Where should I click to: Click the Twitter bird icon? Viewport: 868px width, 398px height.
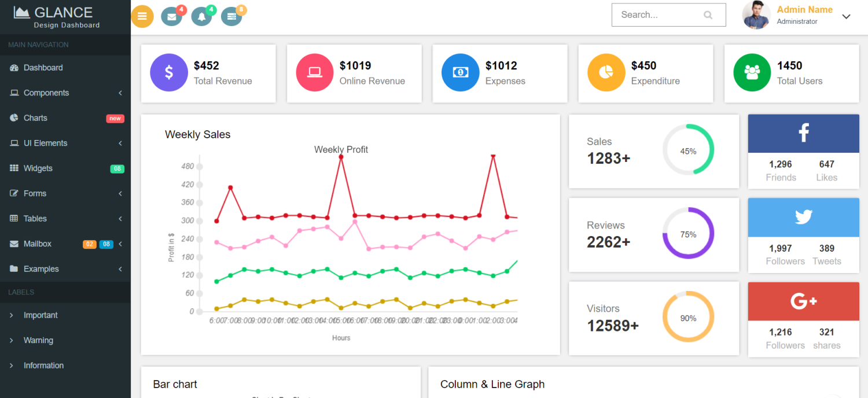[x=803, y=217]
